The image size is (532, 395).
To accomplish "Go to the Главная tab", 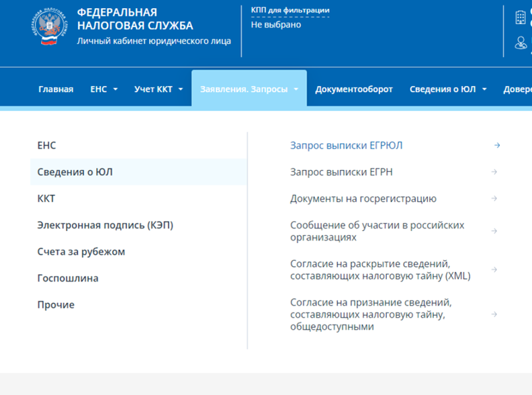I will click(x=56, y=89).
